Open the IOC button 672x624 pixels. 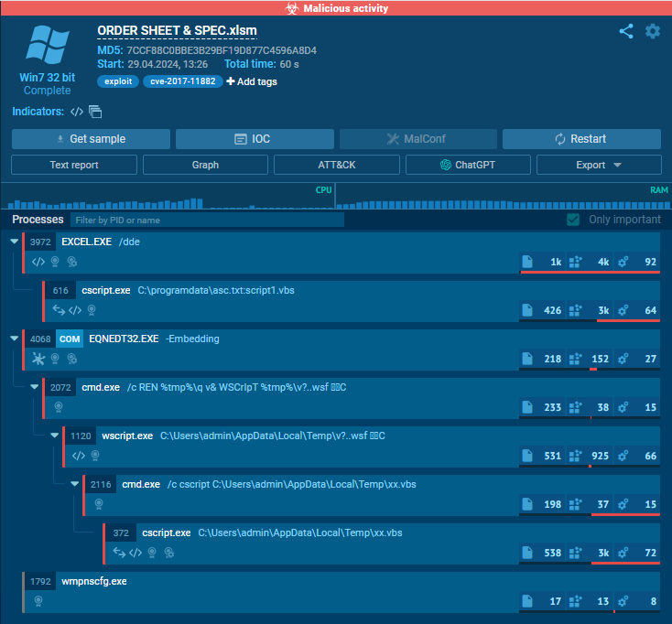tap(255, 139)
